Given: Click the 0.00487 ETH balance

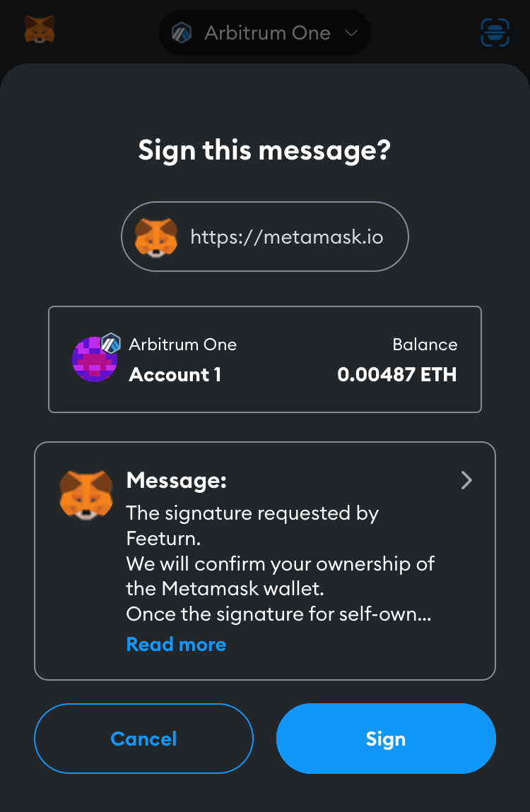Looking at the screenshot, I should [x=396, y=375].
